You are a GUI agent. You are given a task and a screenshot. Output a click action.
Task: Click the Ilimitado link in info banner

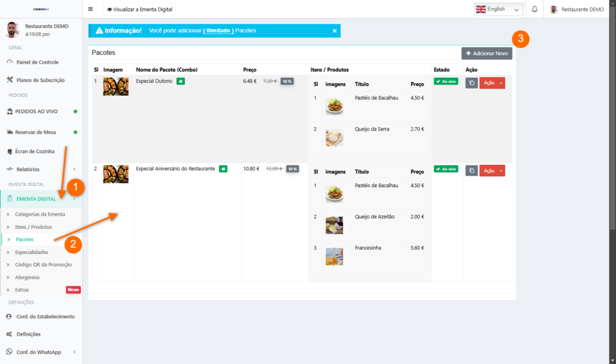click(218, 30)
